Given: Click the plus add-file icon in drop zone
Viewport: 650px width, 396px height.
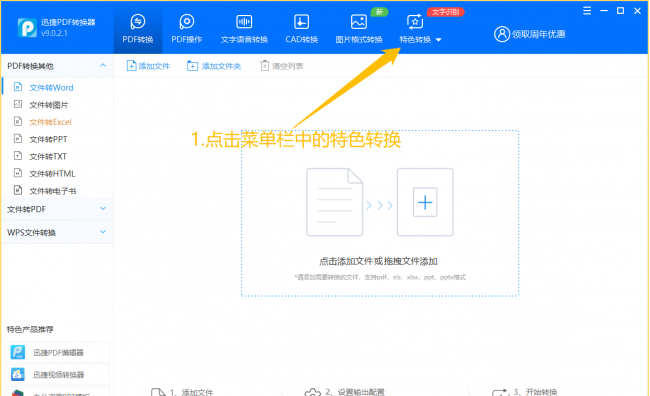Looking at the screenshot, I should 425,202.
